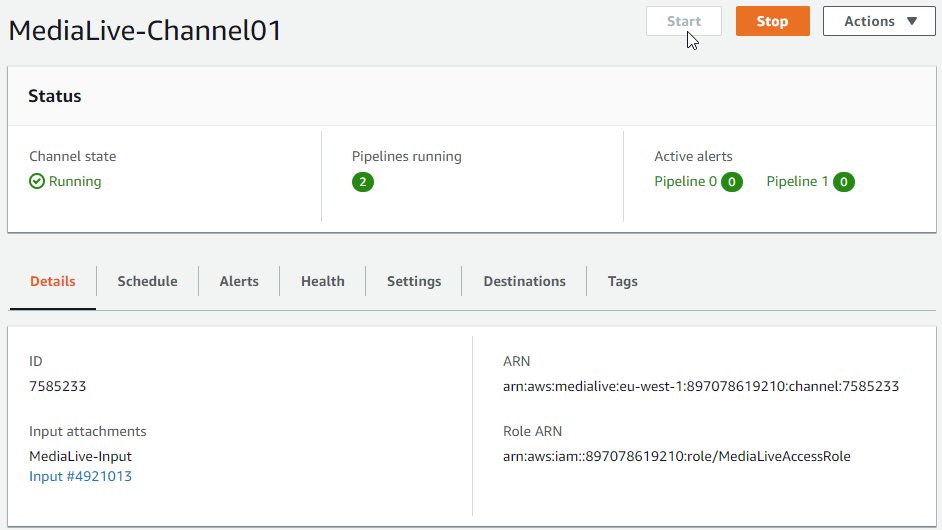This screenshot has width=942, height=530.
Task: Open the Settings tab
Action: coord(414,281)
